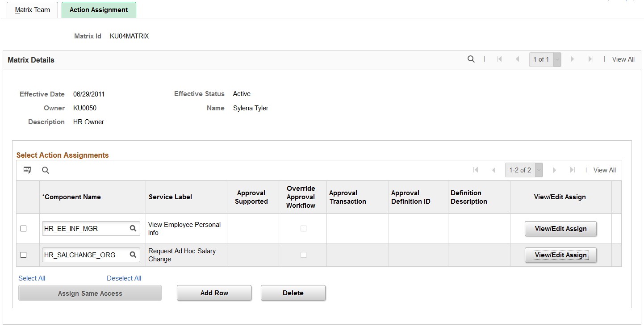644x327 pixels.
Task: Open lookup for HR_SALCHANGE_ORG component
Action: pos(133,255)
